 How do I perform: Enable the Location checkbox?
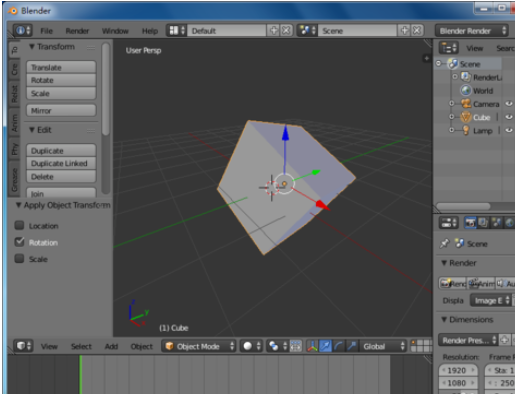[19, 226]
